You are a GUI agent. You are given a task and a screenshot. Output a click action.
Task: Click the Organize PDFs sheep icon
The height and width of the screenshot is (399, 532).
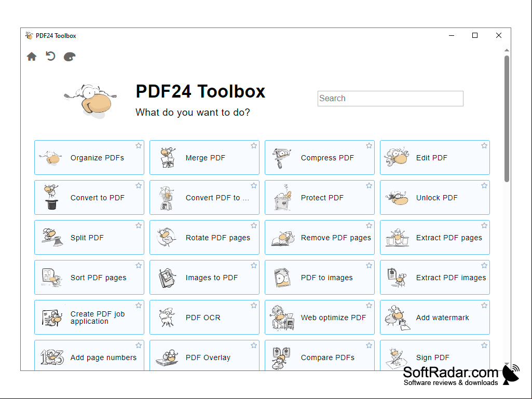click(50, 158)
